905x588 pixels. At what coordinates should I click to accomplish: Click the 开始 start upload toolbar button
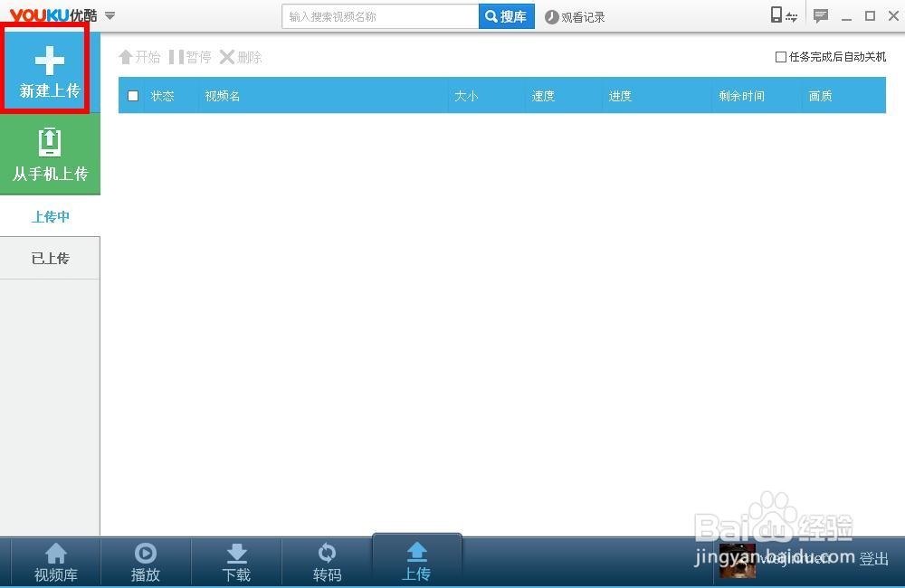tap(139, 57)
